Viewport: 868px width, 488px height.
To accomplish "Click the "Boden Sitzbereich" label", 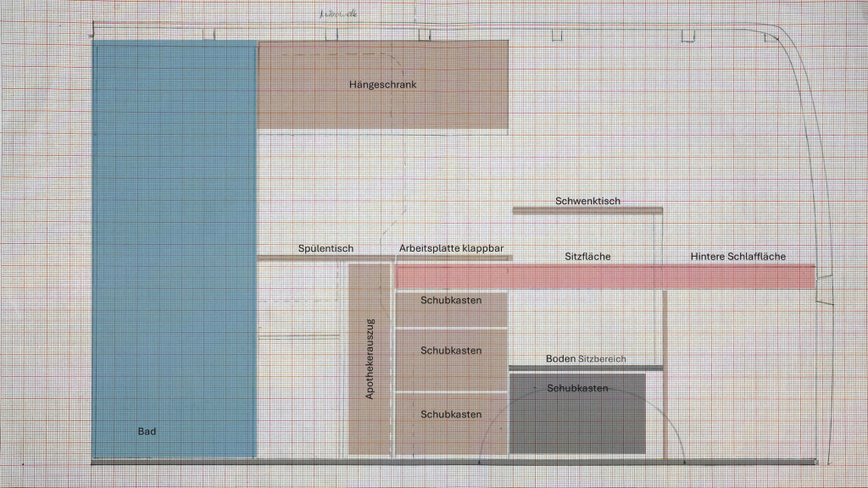I will [x=586, y=359].
